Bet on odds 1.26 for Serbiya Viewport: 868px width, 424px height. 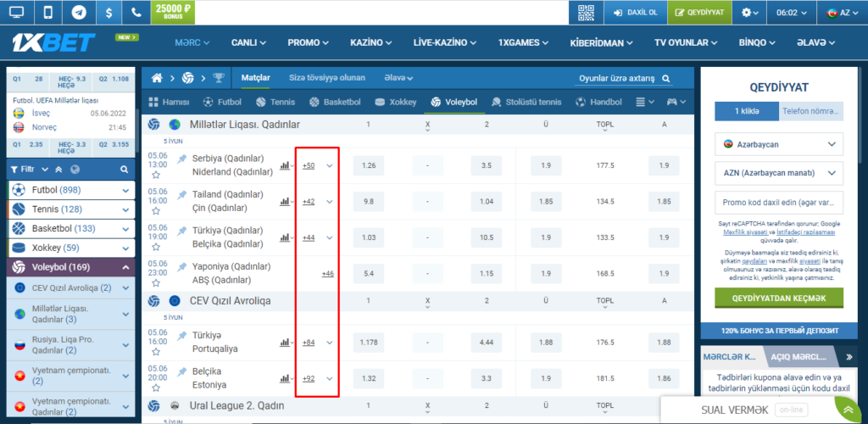pos(368,165)
